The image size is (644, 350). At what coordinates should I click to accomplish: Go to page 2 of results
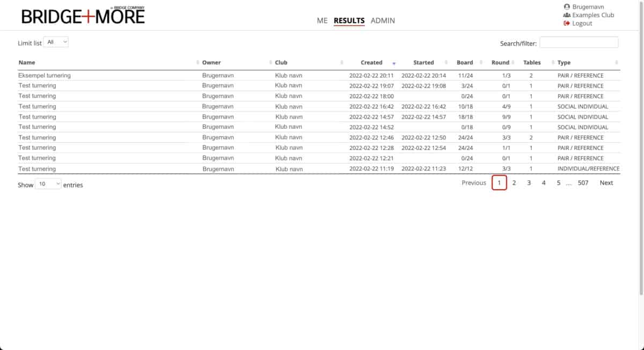pyautogui.click(x=514, y=183)
